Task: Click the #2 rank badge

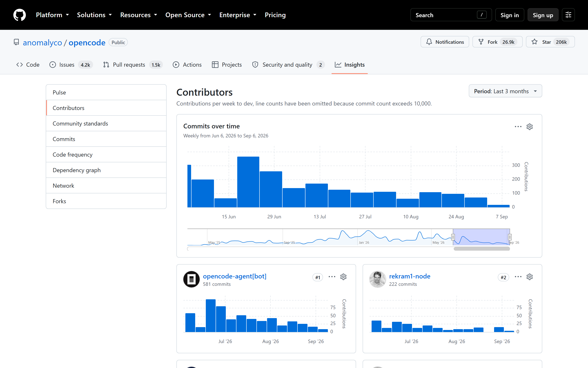Action: (503, 277)
